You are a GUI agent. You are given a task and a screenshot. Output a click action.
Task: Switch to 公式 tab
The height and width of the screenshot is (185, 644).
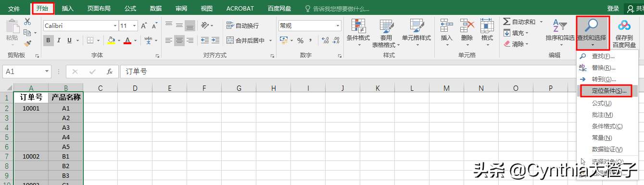(130, 8)
